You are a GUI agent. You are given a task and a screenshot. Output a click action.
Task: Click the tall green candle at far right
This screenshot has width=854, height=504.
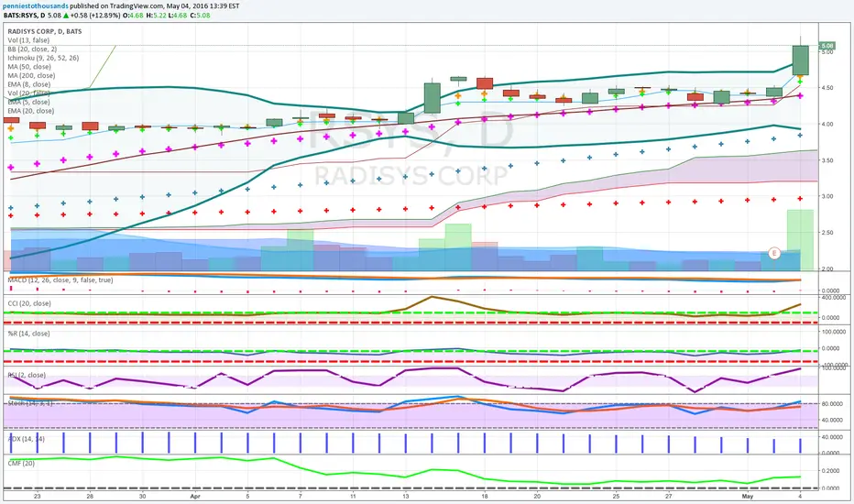point(800,60)
